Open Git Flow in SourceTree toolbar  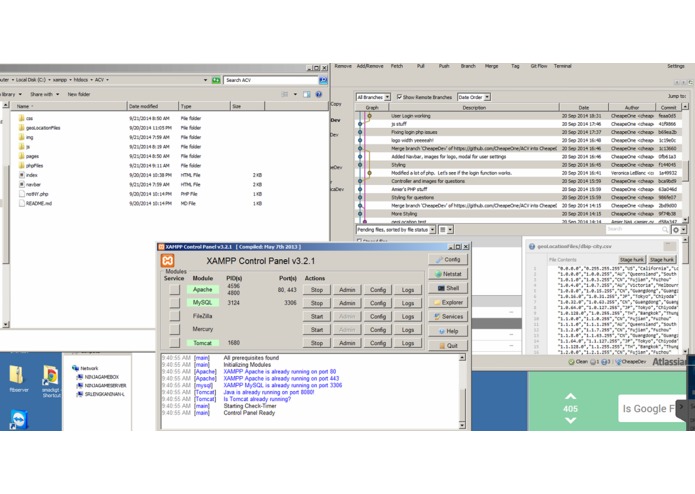539,66
